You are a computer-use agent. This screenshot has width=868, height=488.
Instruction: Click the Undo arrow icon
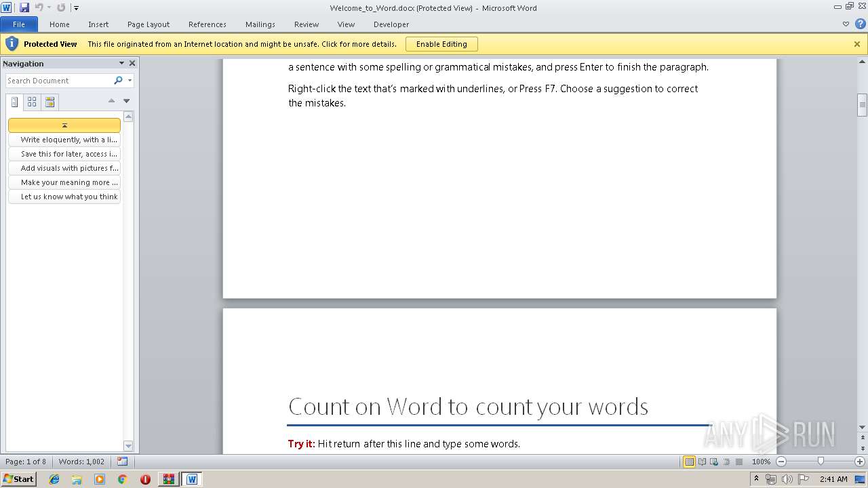point(39,7)
